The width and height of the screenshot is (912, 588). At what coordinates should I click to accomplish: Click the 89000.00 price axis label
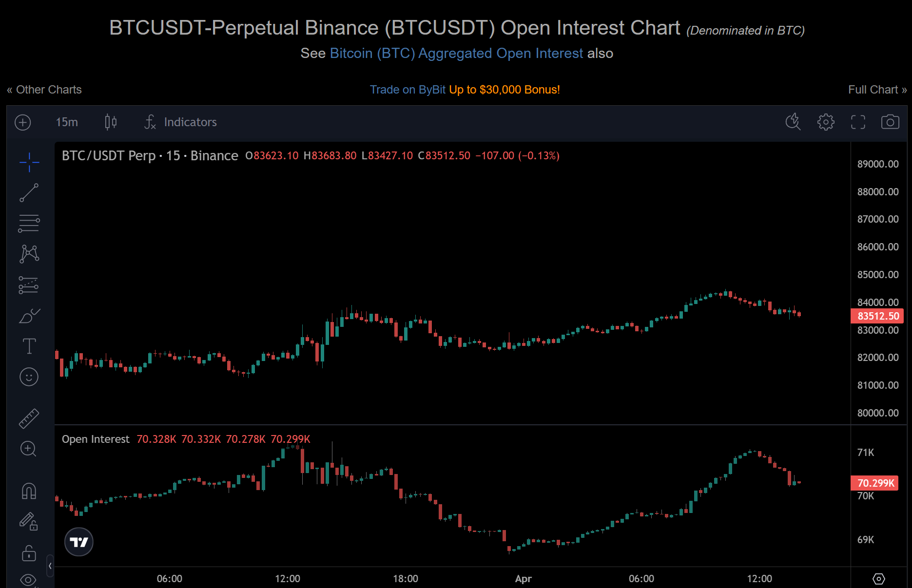click(878, 164)
